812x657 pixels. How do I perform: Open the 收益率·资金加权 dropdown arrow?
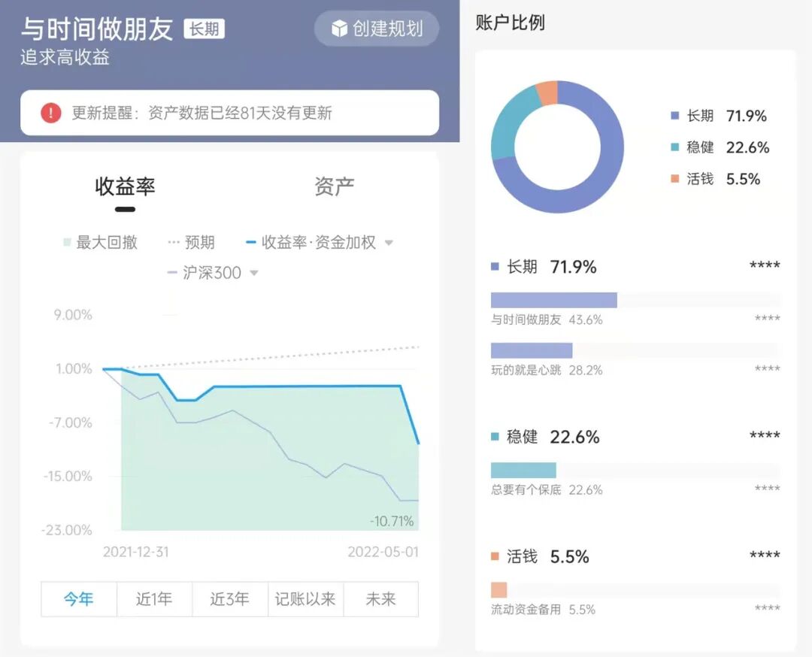point(389,243)
